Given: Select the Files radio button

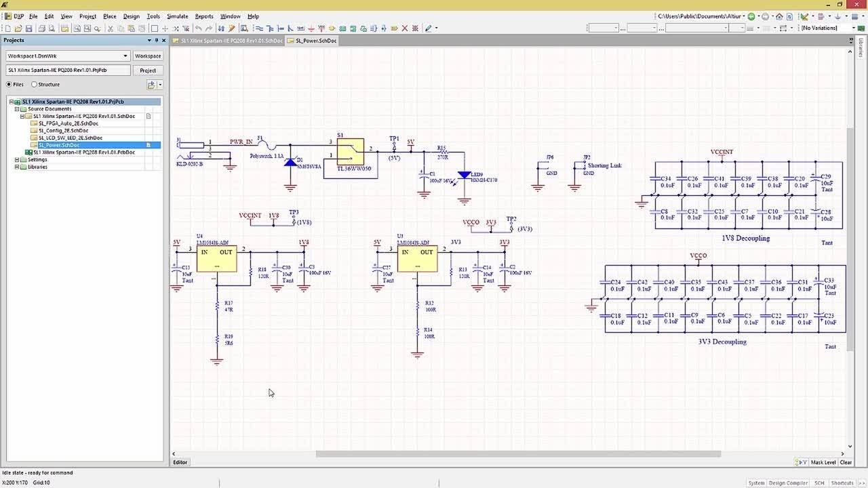Looking at the screenshot, I should pyautogui.click(x=9, y=85).
